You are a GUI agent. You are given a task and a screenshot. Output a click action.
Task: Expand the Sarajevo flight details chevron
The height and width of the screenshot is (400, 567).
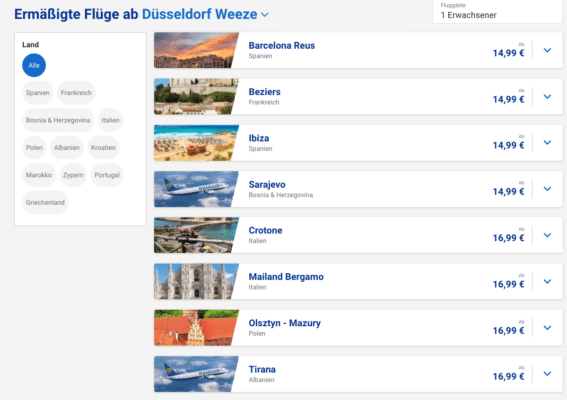pos(547,189)
